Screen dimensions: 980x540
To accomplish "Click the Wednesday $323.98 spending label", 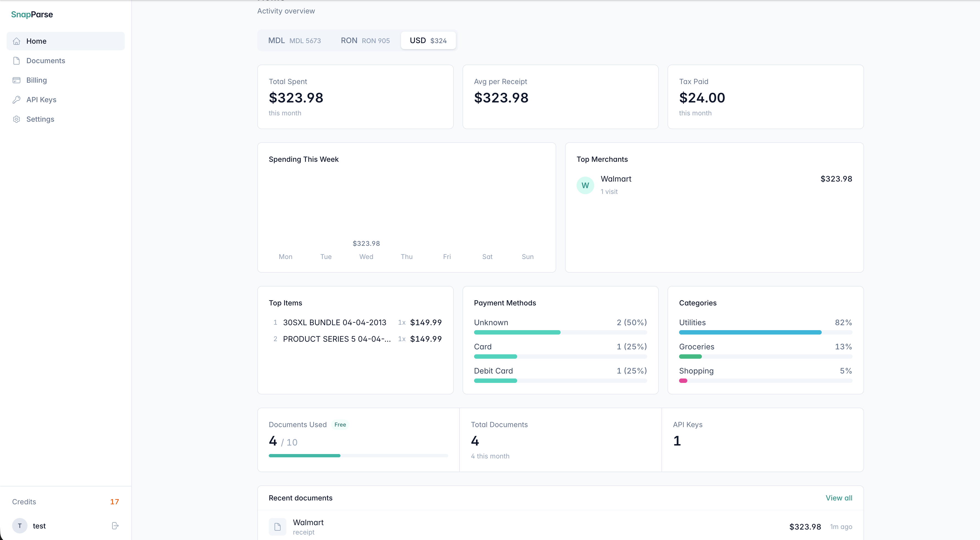I will pos(366,243).
